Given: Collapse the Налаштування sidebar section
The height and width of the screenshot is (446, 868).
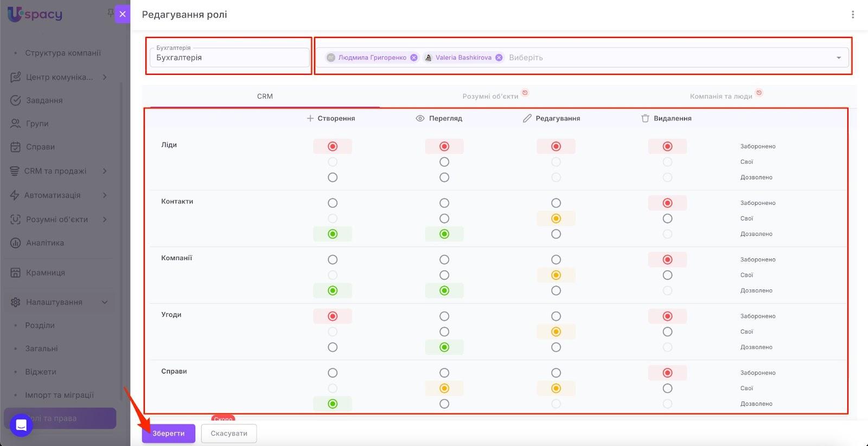Looking at the screenshot, I should tap(105, 302).
